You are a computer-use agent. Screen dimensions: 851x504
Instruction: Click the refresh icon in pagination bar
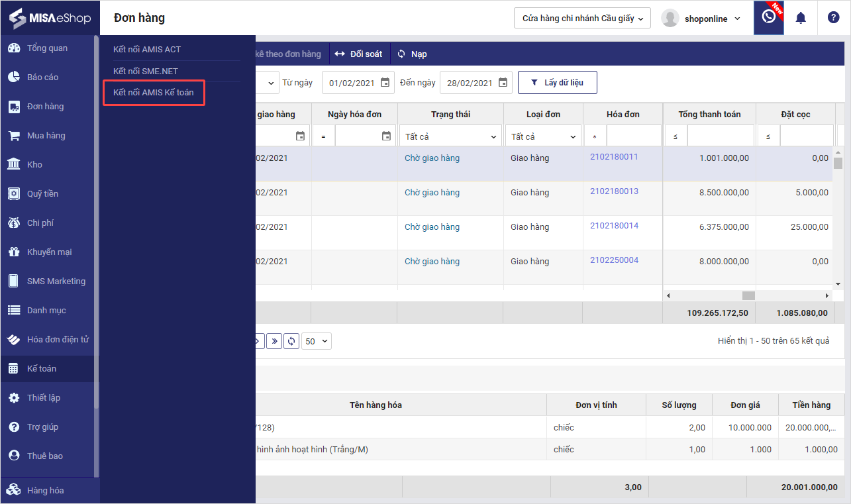pyautogui.click(x=291, y=341)
